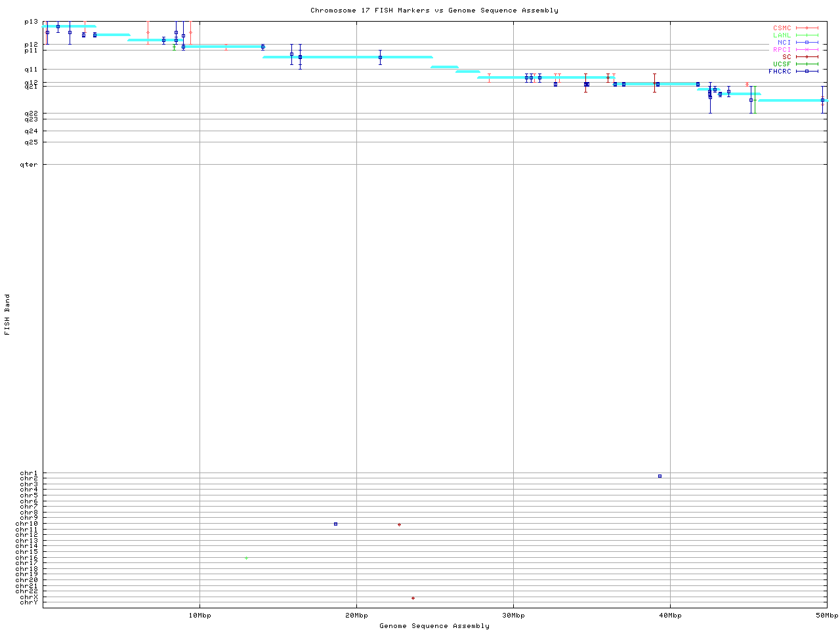Click the chart title text
This screenshot has width=840, height=630.
pos(434,10)
